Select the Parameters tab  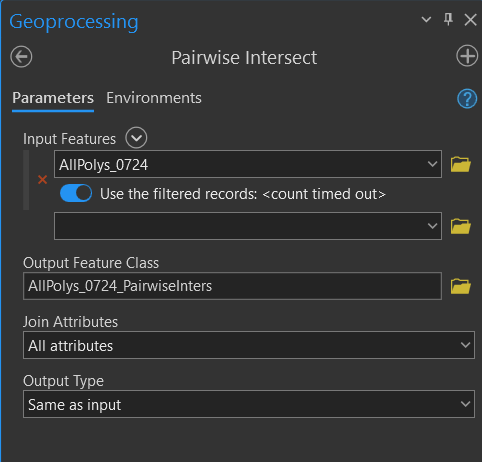pos(53,98)
